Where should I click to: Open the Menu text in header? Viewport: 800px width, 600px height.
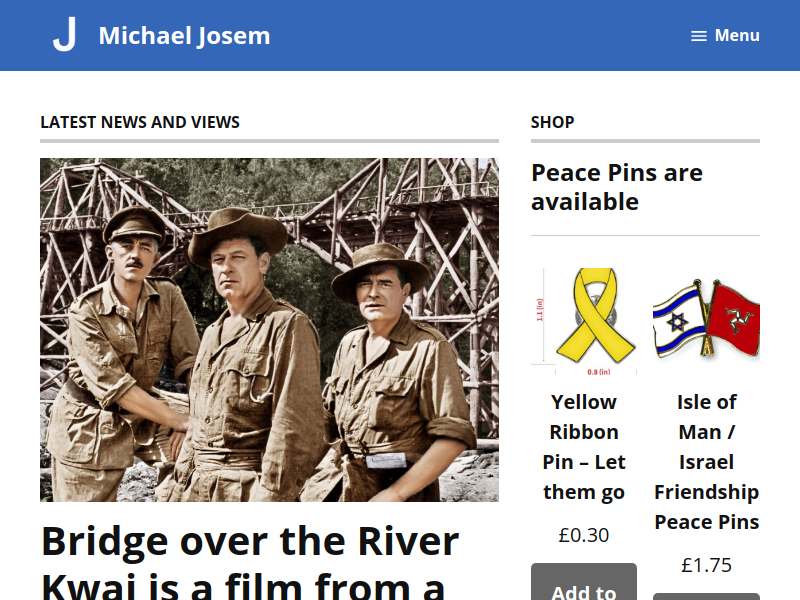click(x=737, y=35)
